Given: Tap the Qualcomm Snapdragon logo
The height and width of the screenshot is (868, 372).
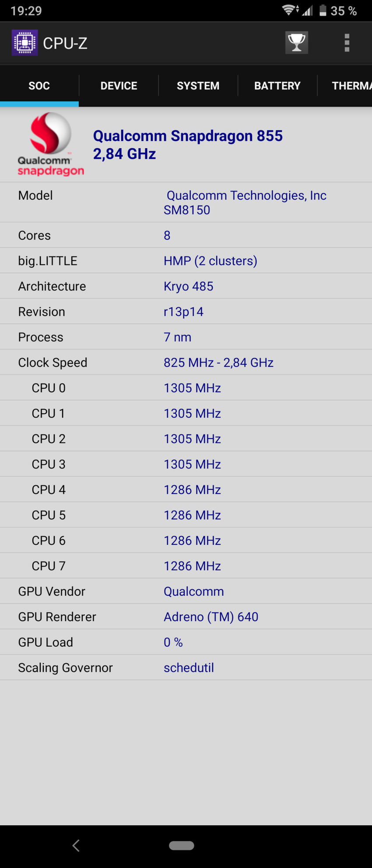Looking at the screenshot, I should coord(51,144).
